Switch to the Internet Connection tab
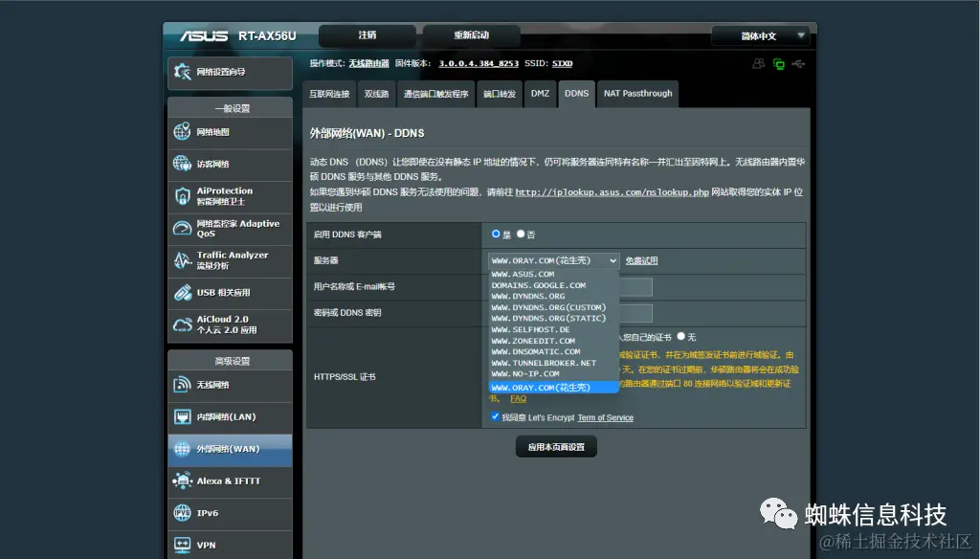980x559 pixels. click(329, 94)
